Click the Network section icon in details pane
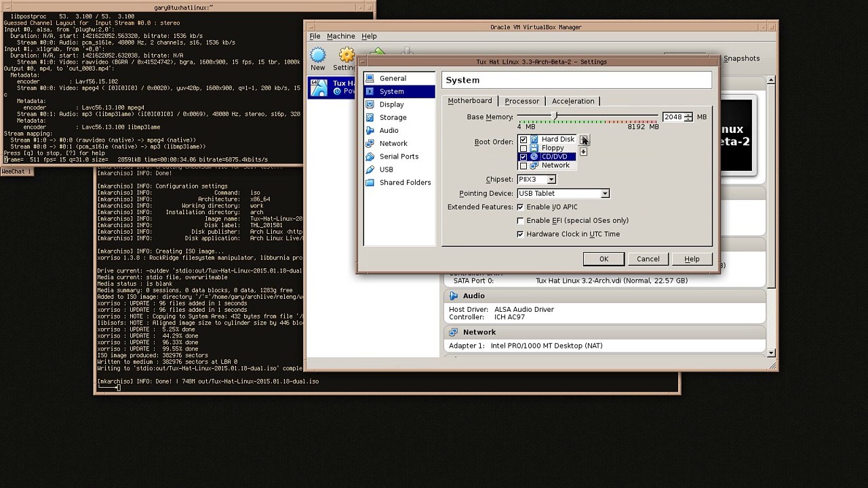This screenshot has width=868, height=488. (453, 332)
